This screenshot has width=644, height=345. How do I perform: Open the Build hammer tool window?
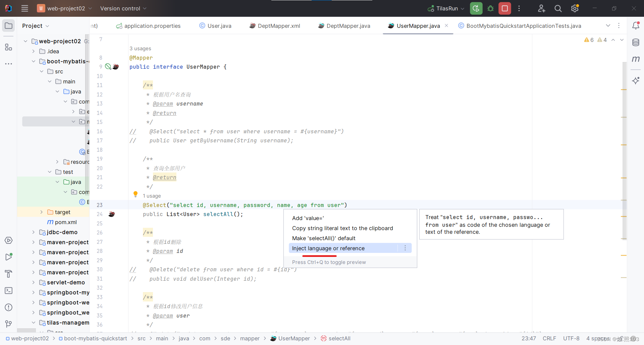coord(8,274)
